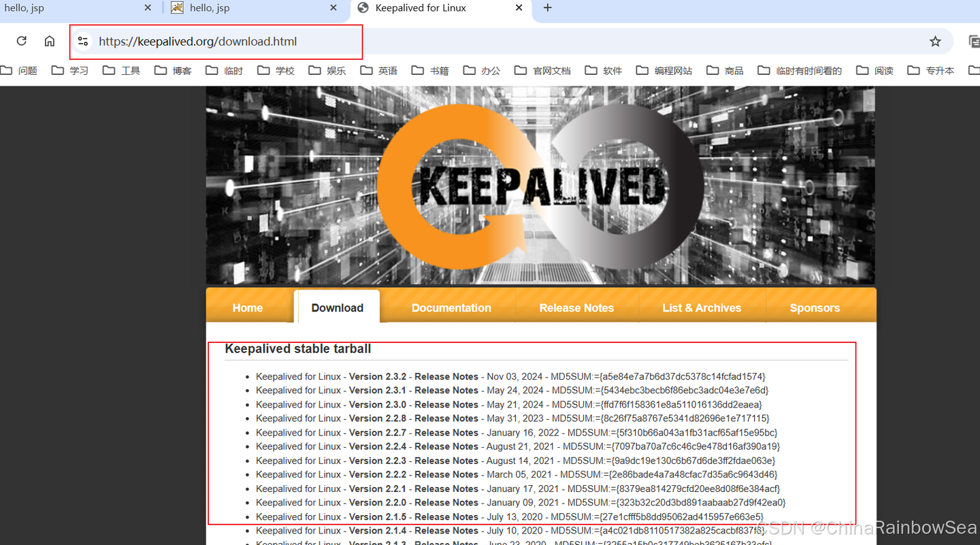Open List & Archives page
The width and height of the screenshot is (980, 545).
click(702, 308)
